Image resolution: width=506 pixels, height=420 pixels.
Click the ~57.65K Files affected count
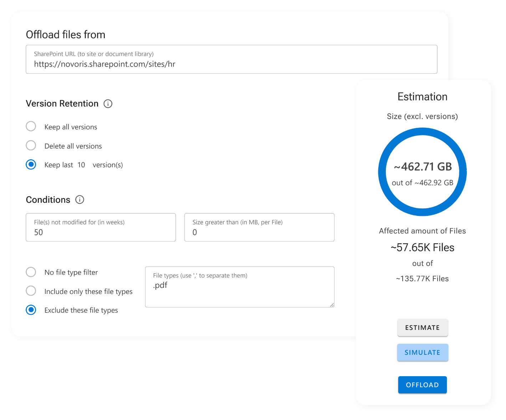click(x=423, y=248)
